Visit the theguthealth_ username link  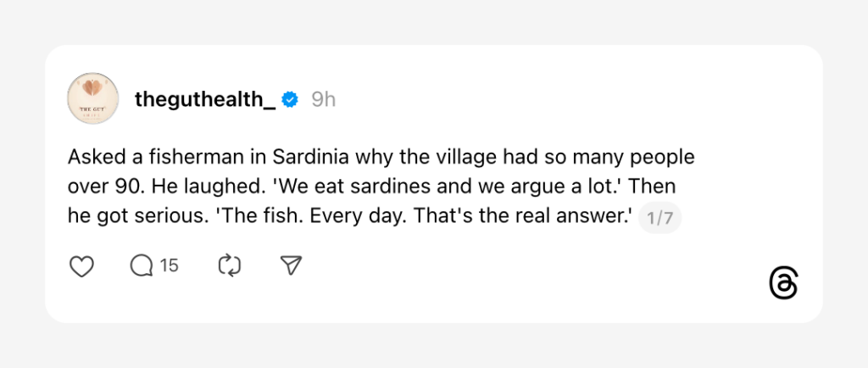coord(205,100)
